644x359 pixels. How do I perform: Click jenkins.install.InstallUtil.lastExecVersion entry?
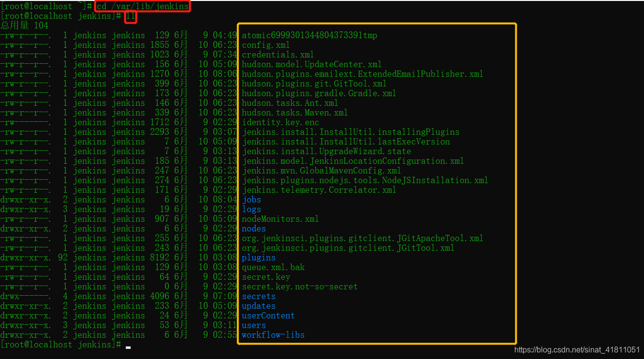click(x=346, y=142)
